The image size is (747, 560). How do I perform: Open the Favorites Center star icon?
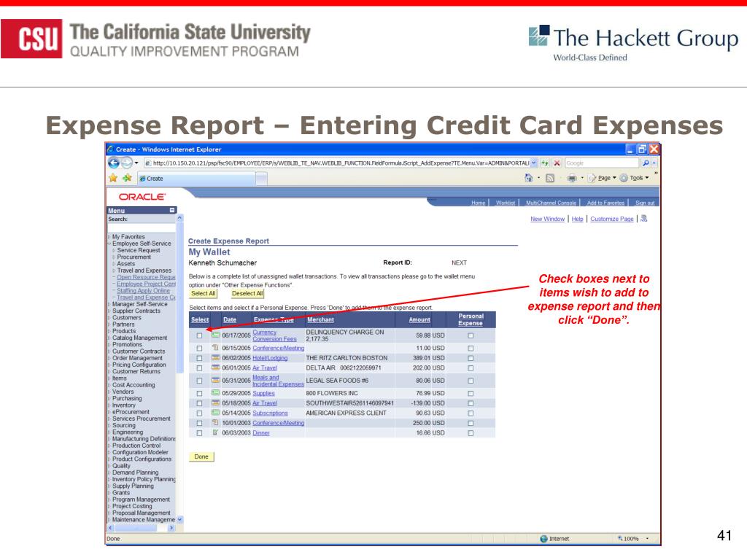click(113, 178)
